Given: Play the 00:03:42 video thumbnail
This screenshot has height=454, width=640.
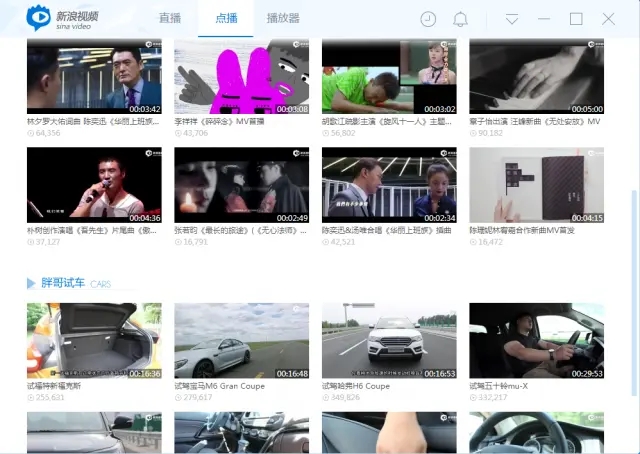Looking at the screenshot, I should pyautogui.click(x=94, y=76).
